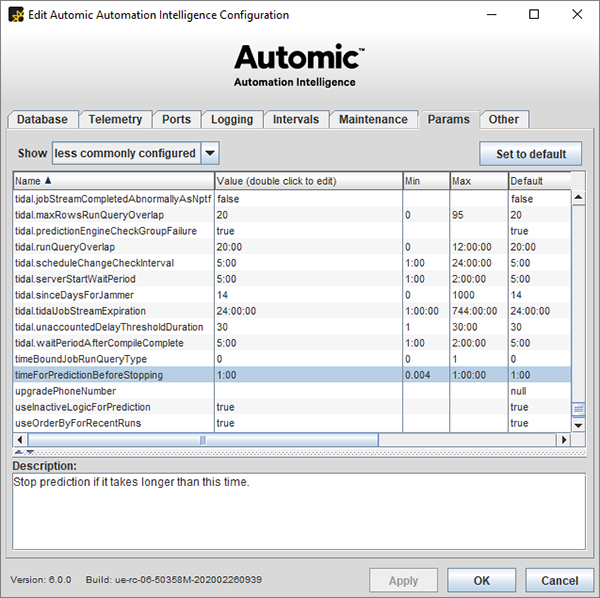This screenshot has height=598, width=600.
Task: Open the Ports tab
Action: pos(176,119)
